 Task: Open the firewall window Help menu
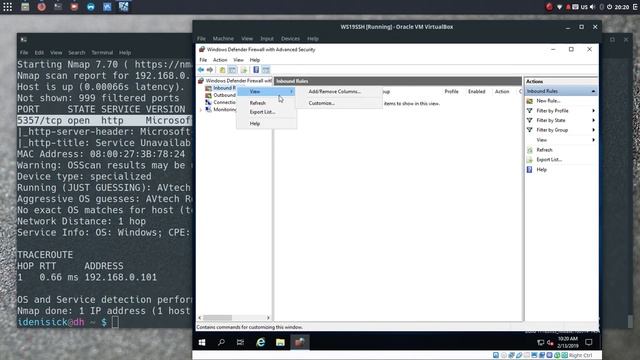tap(255, 60)
